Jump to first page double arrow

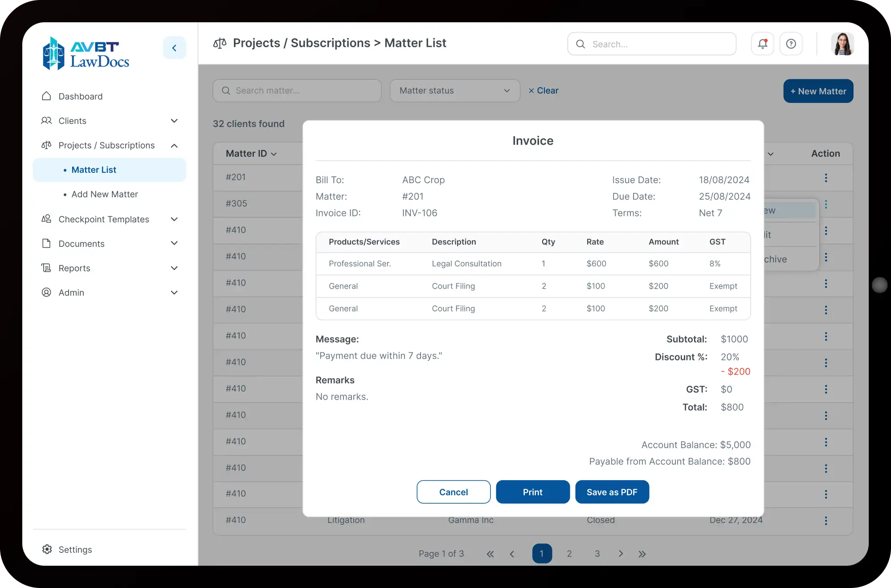click(x=490, y=554)
